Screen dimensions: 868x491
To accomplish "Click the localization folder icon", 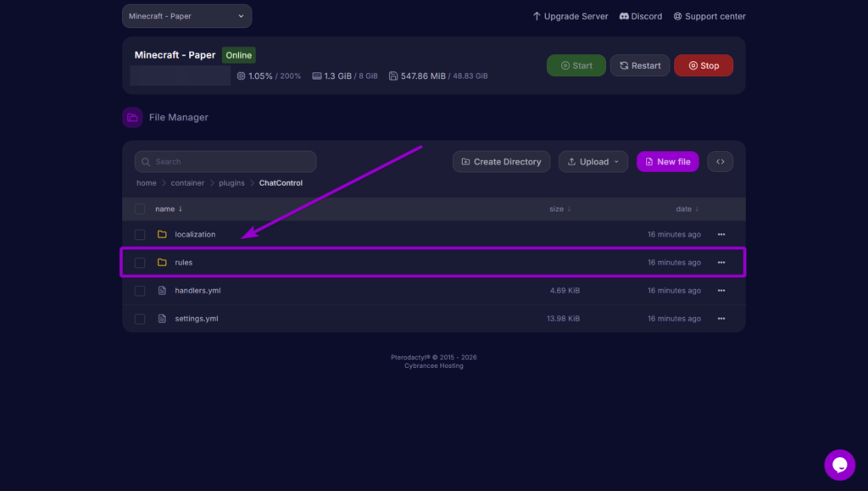I will pyautogui.click(x=162, y=234).
